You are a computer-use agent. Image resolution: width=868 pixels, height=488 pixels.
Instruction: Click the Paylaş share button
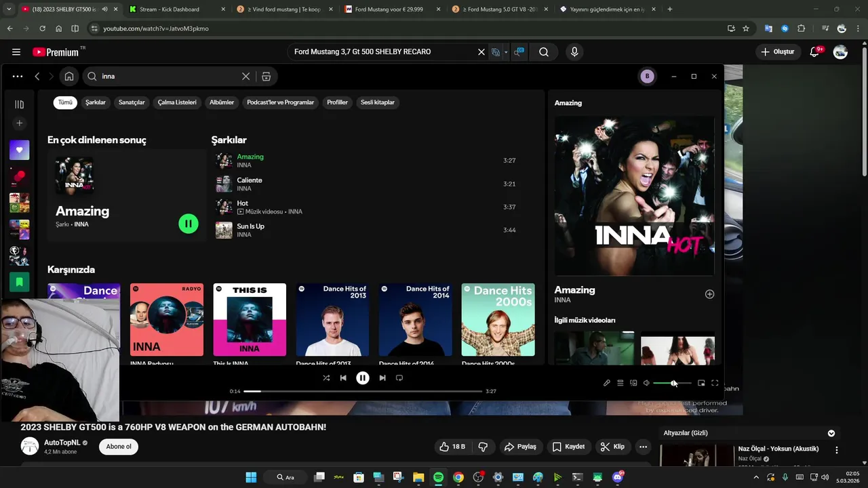[x=521, y=447]
